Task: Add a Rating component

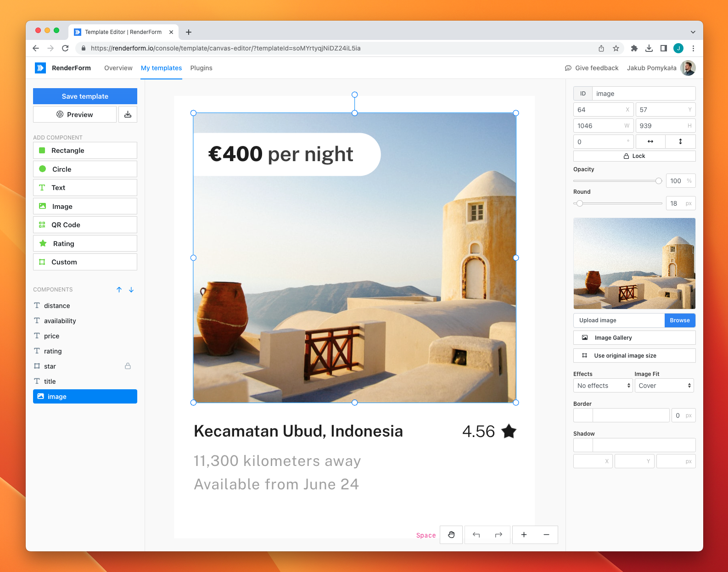Action: click(85, 243)
